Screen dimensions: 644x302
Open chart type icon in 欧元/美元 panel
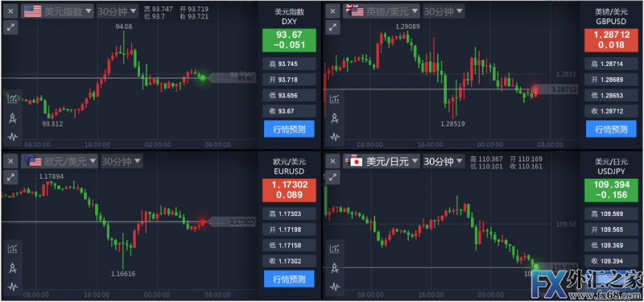point(13,248)
